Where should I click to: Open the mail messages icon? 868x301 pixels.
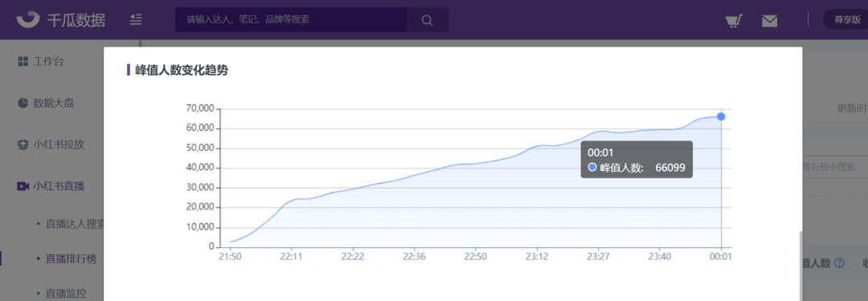tap(769, 21)
